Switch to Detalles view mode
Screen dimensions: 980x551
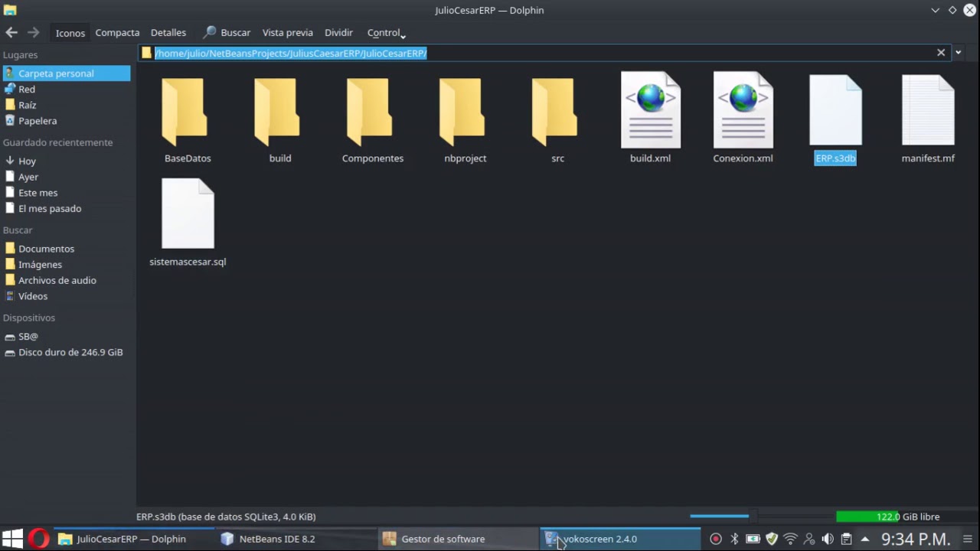point(168,33)
